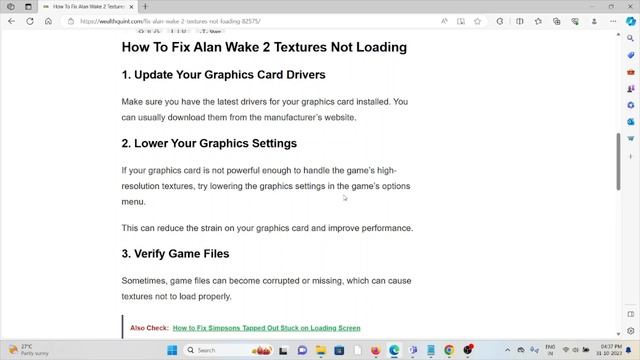This screenshot has width=640, height=360.
Task: Switch the ENG IN input language
Action: [x=550, y=350]
